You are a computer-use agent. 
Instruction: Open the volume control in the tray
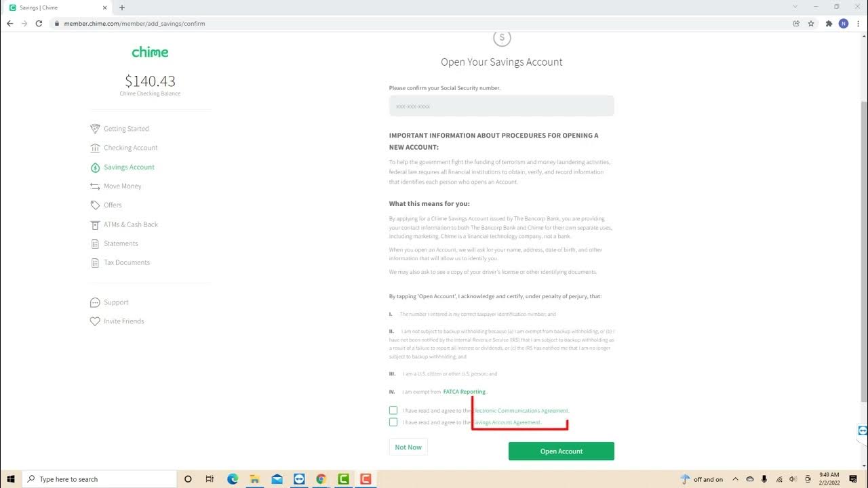point(793,479)
